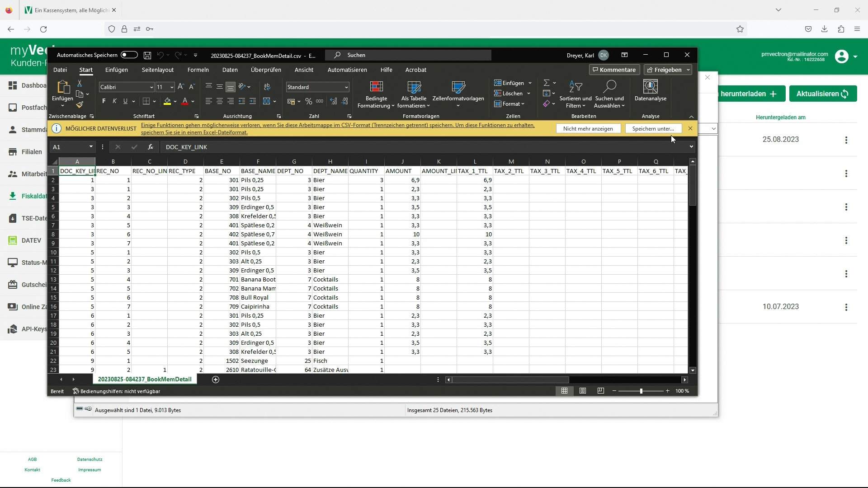Click the percent style icon
The width and height of the screenshot is (868, 488).
point(309,101)
